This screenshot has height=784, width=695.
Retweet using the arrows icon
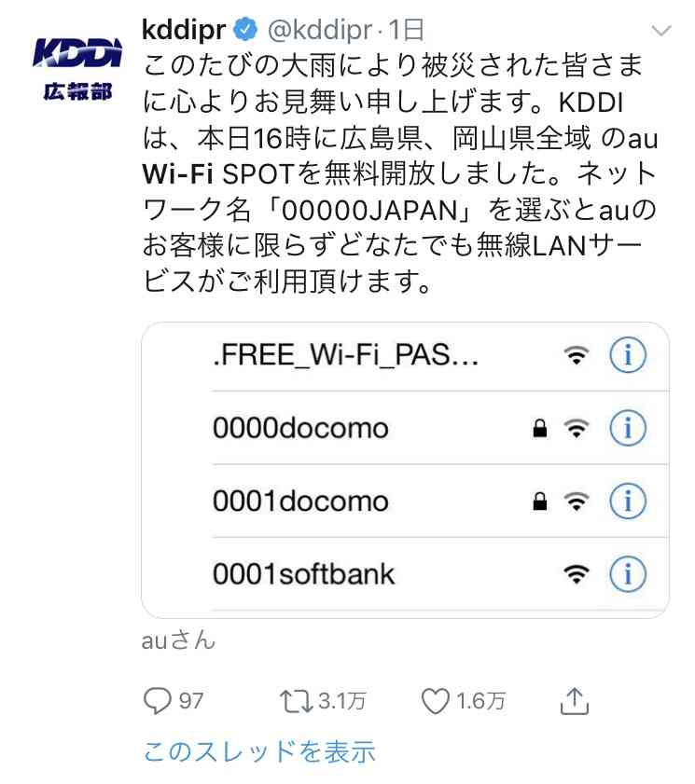[x=297, y=700]
